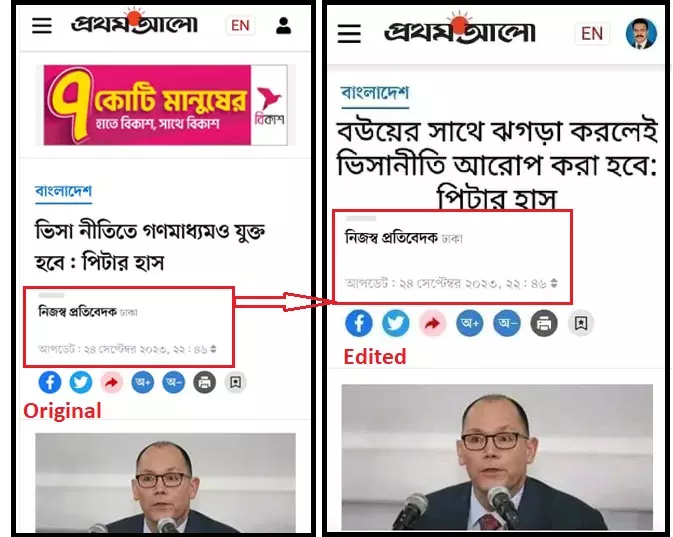Screen dimensions: 673x537
Task: Click the bKash advertisement banner
Action: [x=166, y=105]
